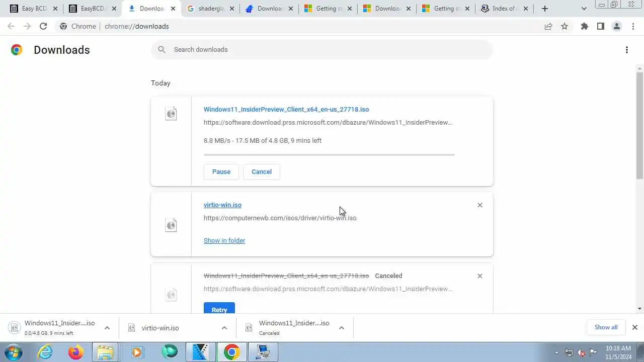
Task: Click the Windows 11 download progress bar
Action: (329, 155)
